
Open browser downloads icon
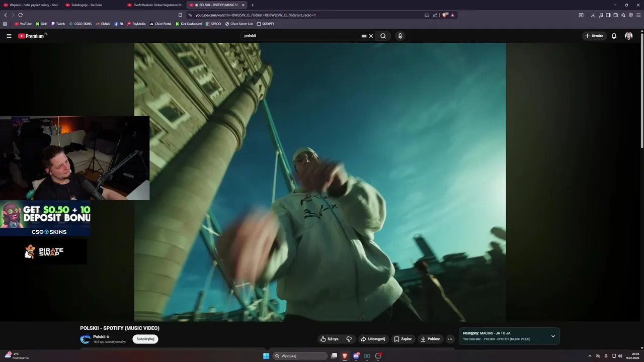[x=593, y=15]
